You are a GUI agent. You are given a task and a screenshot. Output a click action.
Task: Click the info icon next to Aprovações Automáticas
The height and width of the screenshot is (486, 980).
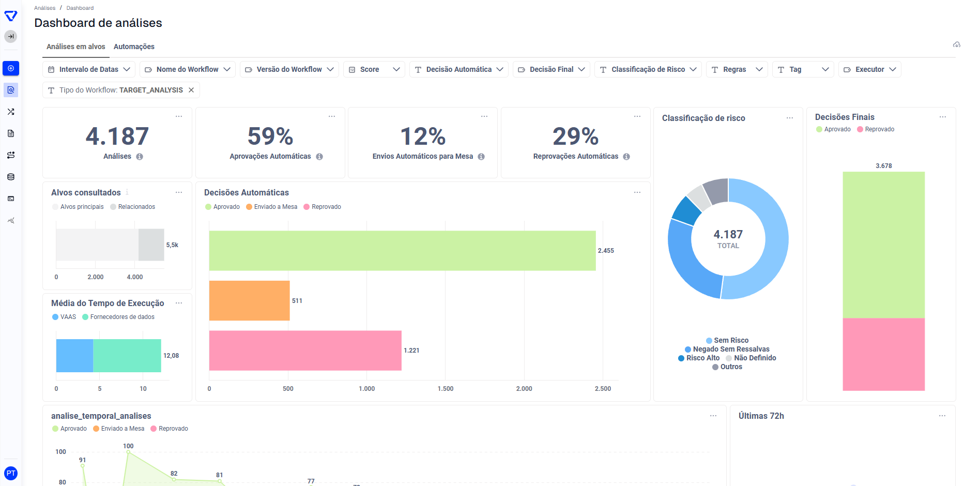pos(319,157)
